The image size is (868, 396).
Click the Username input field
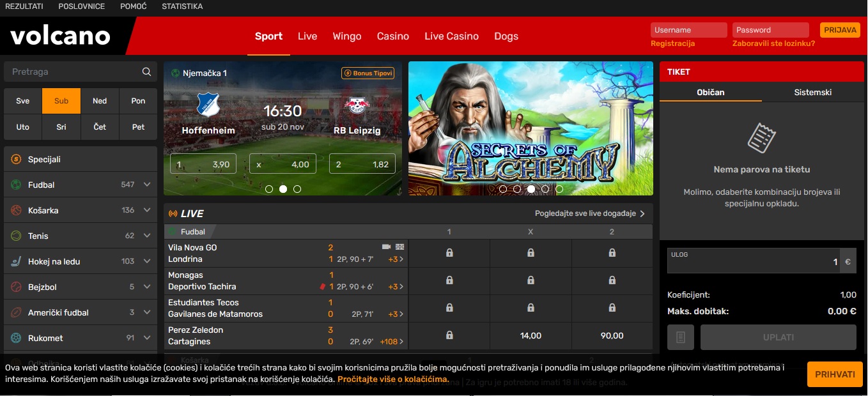pos(689,30)
